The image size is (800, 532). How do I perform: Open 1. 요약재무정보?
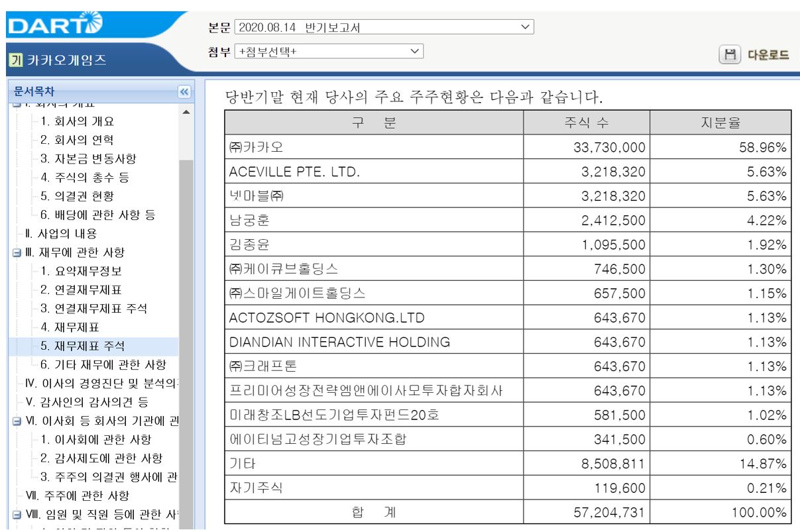tap(81, 271)
